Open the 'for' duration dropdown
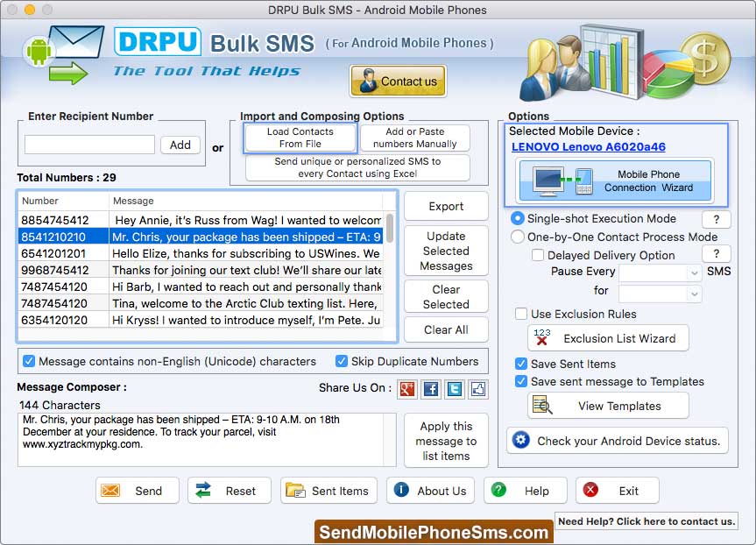Viewport: 756px width, 545px height. (660, 294)
